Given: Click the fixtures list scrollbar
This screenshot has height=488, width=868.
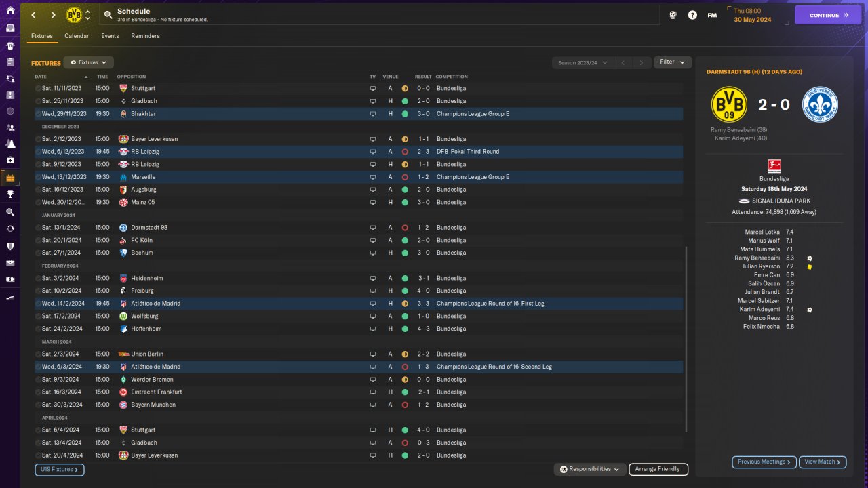Looking at the screenshot, I should [686, 339].
